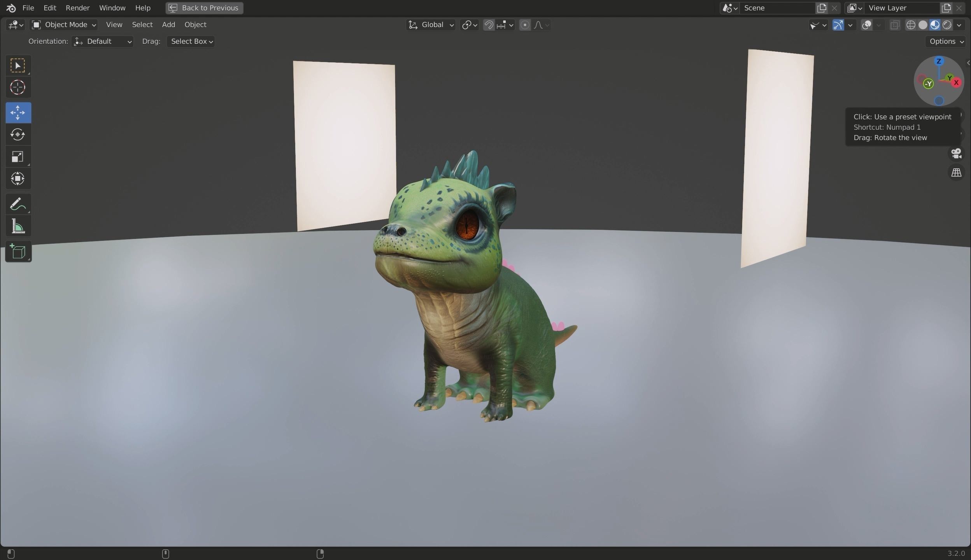Select the Measure ruler tool
Screen dimensions: 971x560
pos(18,226)
